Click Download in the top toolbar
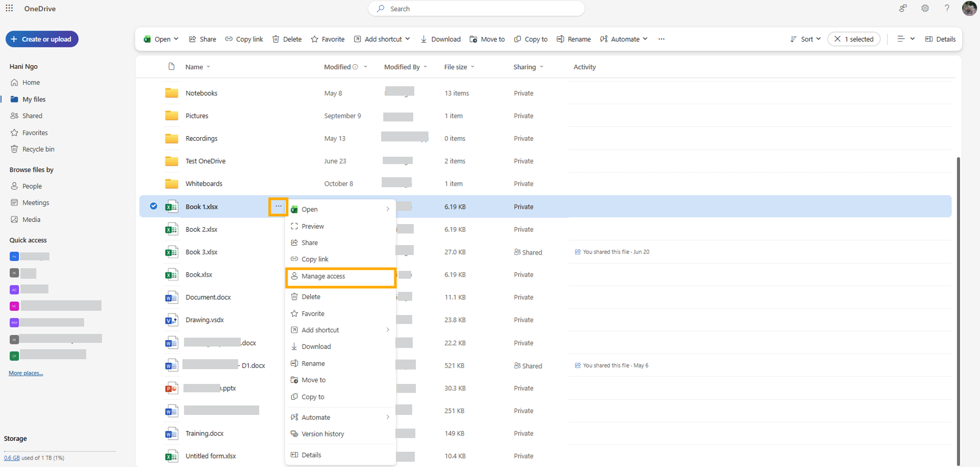980x467 pixels. (440, 39)
